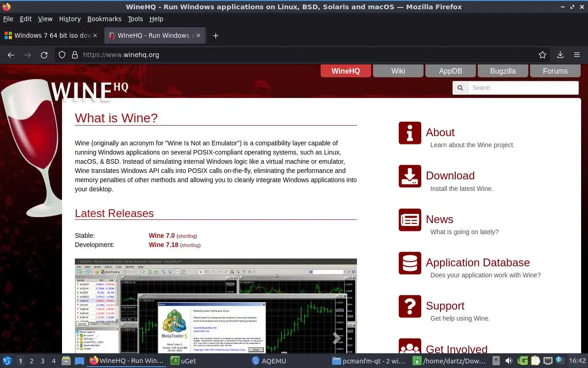Switch to the AQEMU taskbar window
Image resolution: width=588 pixels, height=368 pixels.
click(x=289, y=361)
